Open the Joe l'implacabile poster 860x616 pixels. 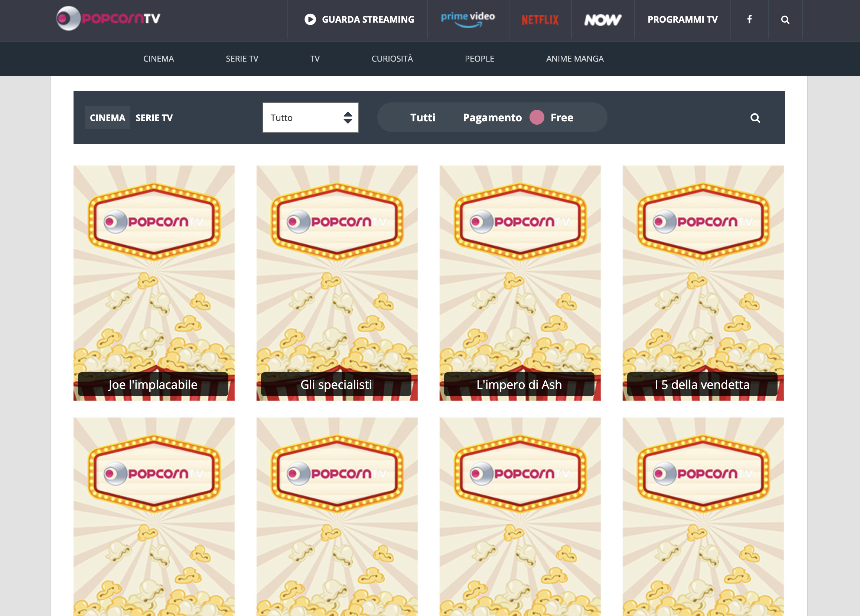[154, 283]
